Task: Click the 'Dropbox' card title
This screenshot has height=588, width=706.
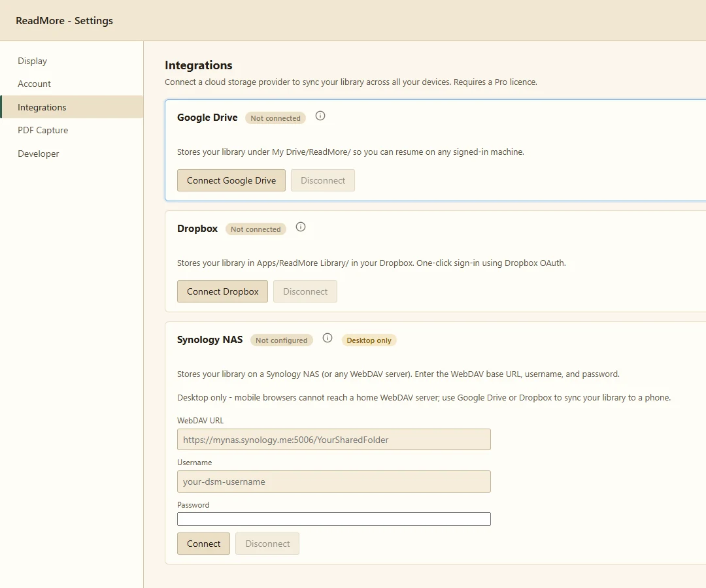Action: coord(197,229)
